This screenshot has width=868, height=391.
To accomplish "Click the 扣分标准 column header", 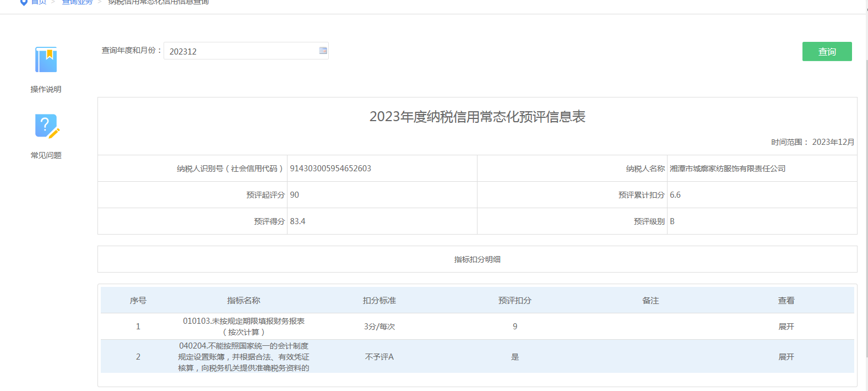I will pos(379,301).
